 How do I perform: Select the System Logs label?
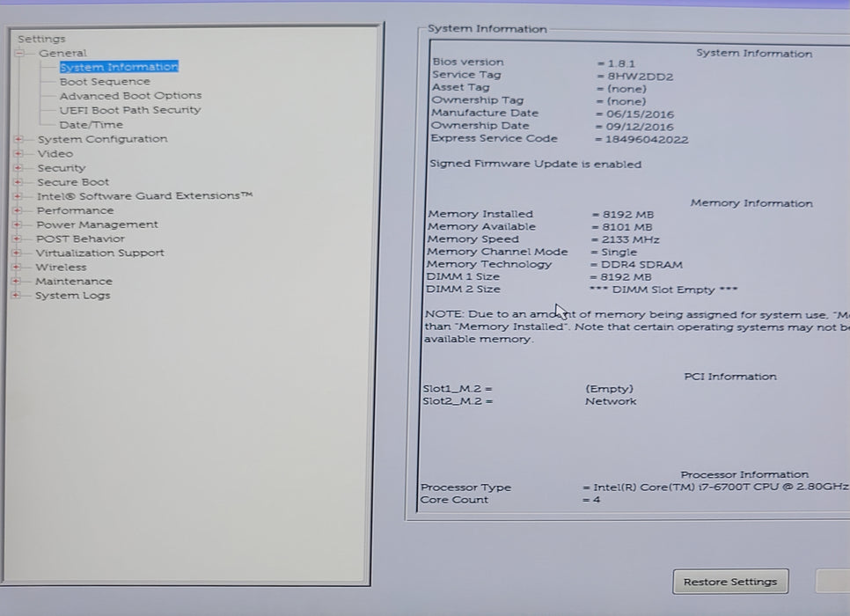pyautogui.click(x=73, y=296)
